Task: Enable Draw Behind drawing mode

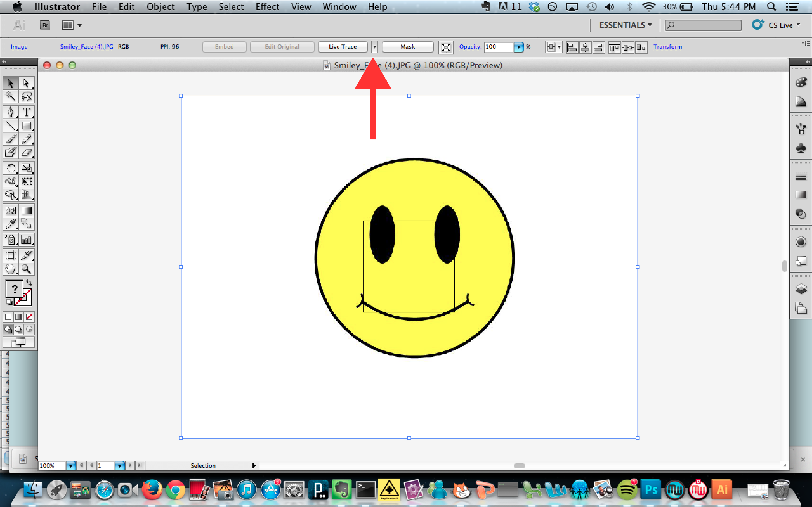Action: coord(18,330)
